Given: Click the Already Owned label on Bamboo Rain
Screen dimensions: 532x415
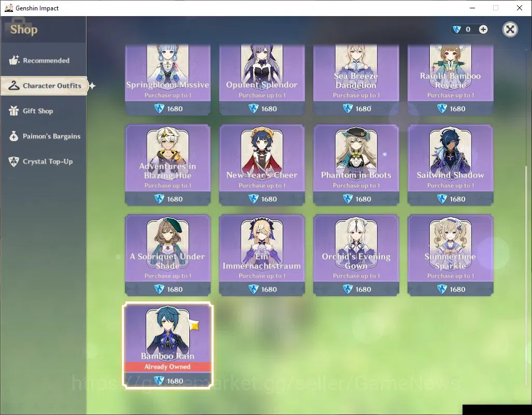Looking at the screenshot, I should coord(167,366).
